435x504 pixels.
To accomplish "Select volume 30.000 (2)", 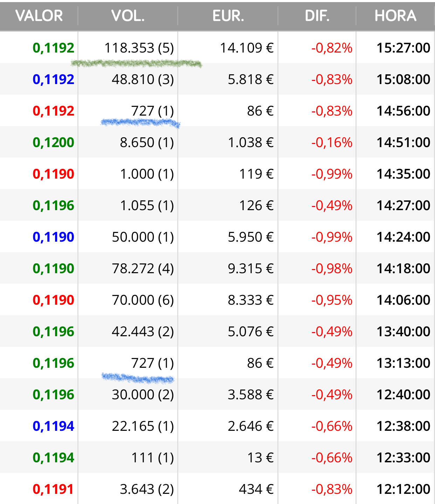I will point(143,395).
